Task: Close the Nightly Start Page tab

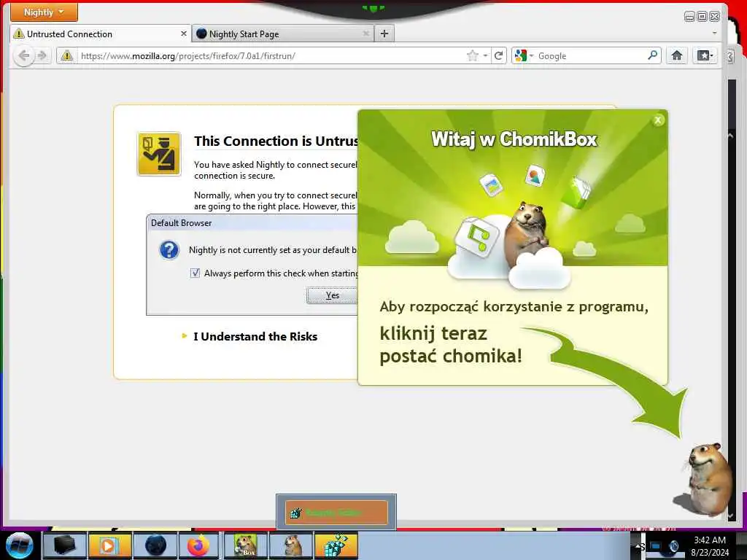Action: [365, 34]
